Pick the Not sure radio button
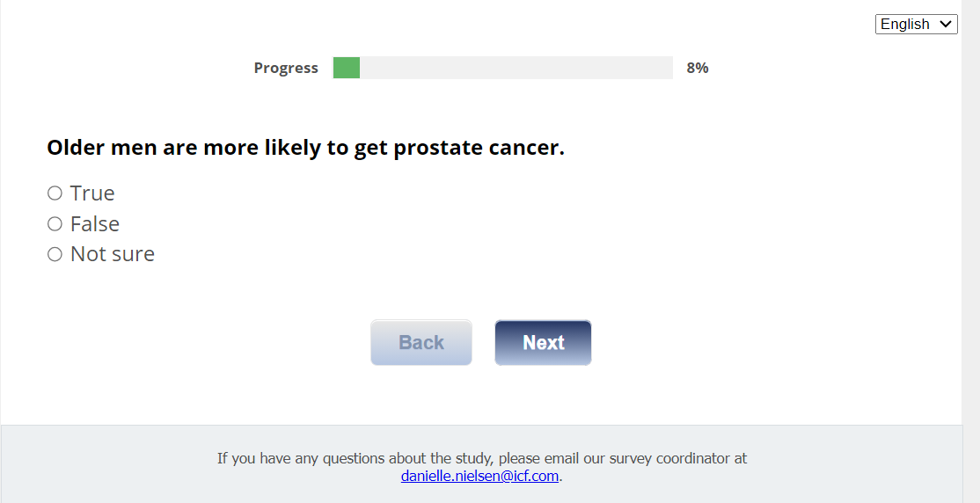 click(55, 254)
